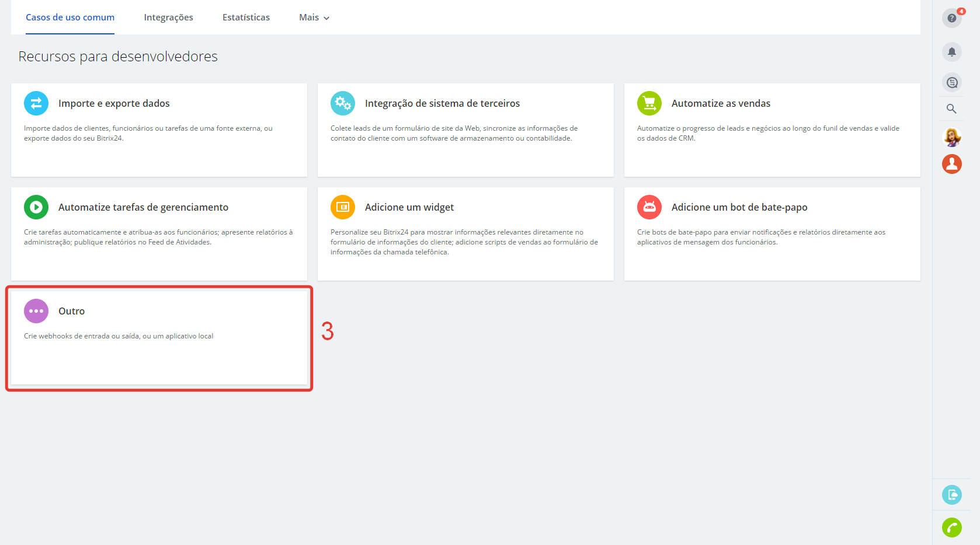This screenshot has width=980, height=545.
Task: Open the help icon with badge
Action: click(952, 18)
